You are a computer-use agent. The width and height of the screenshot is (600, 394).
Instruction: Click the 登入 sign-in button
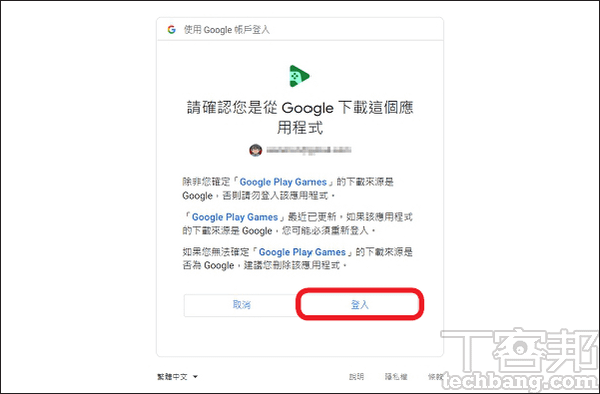[360, 305]
